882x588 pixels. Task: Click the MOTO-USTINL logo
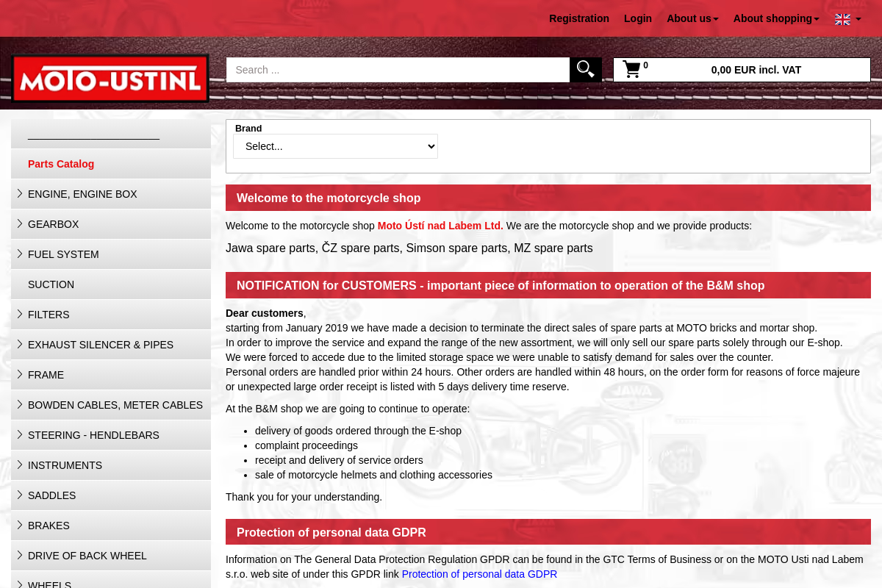110,78
